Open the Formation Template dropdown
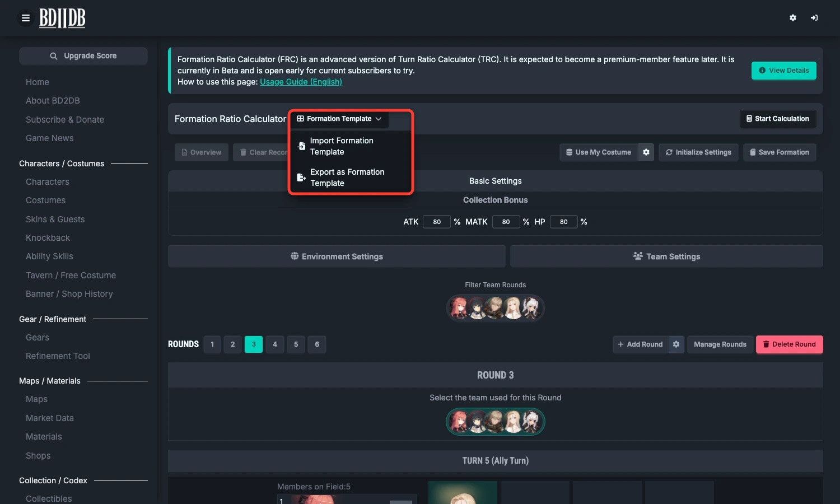Screen dimensions: 840x504 pyautogui.click(x=339, y=119)
